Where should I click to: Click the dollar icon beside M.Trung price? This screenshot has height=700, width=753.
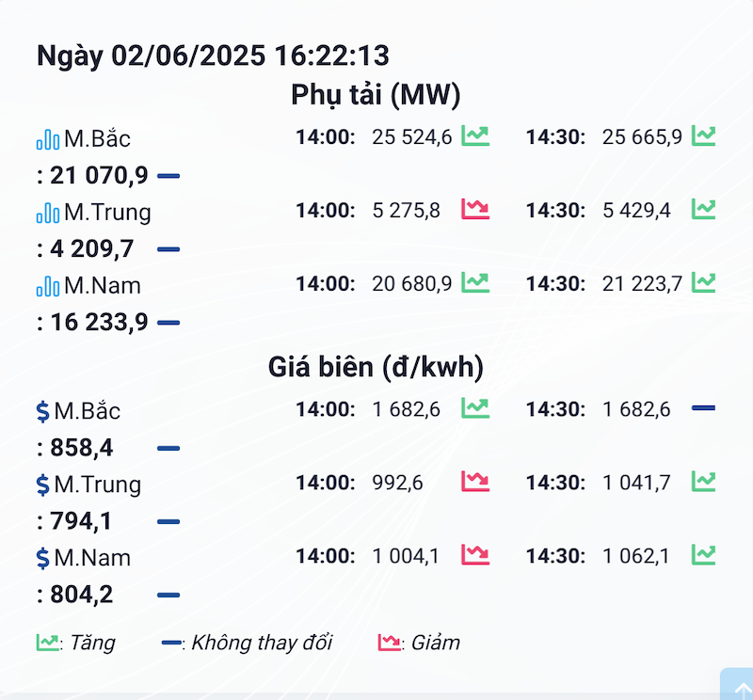tap(42, 485)
